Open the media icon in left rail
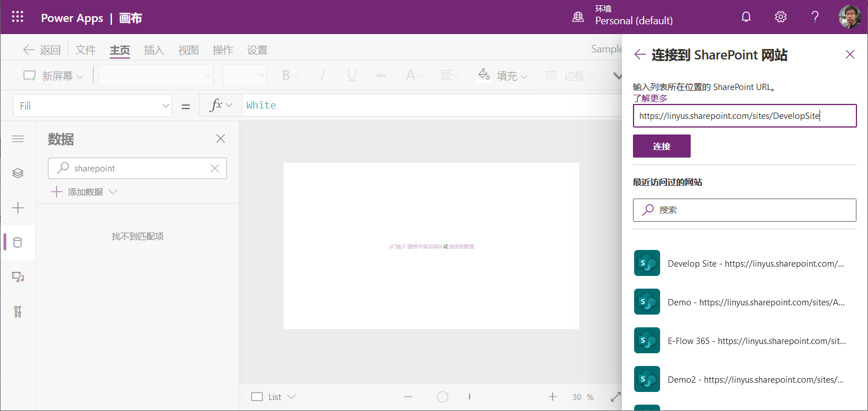868x411 pixels. point(18,277)
